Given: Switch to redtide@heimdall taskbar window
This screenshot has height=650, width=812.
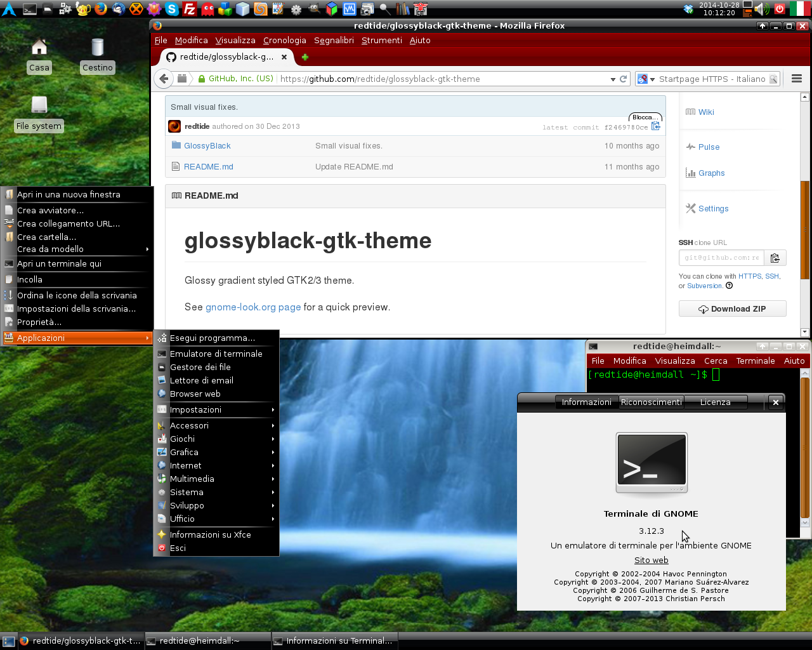Looking at the screenshot, I should click(x=208, y=641).
